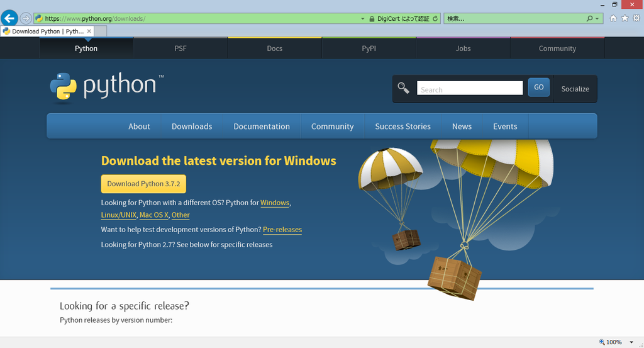Open the zoom level dropdown arrow
This screenshot has width=644, height=348.
[631, 342]
